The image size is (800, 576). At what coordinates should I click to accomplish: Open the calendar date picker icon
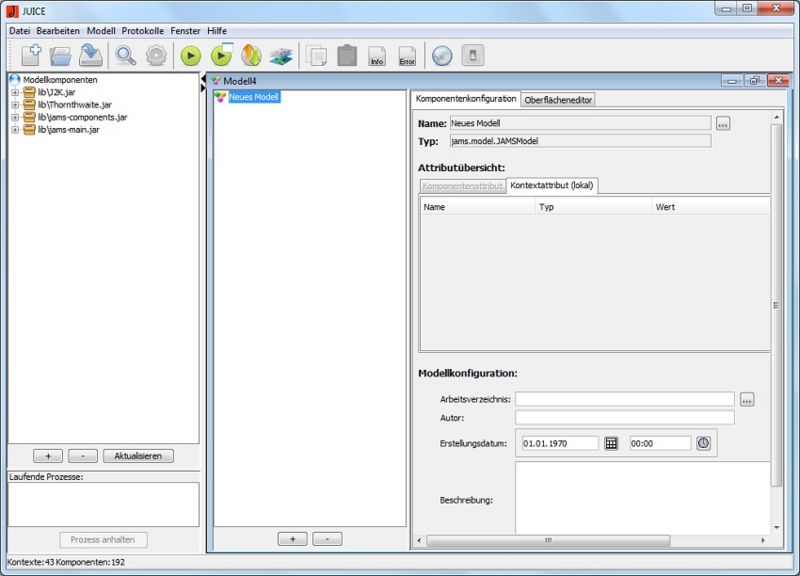(x=612, y=443)
